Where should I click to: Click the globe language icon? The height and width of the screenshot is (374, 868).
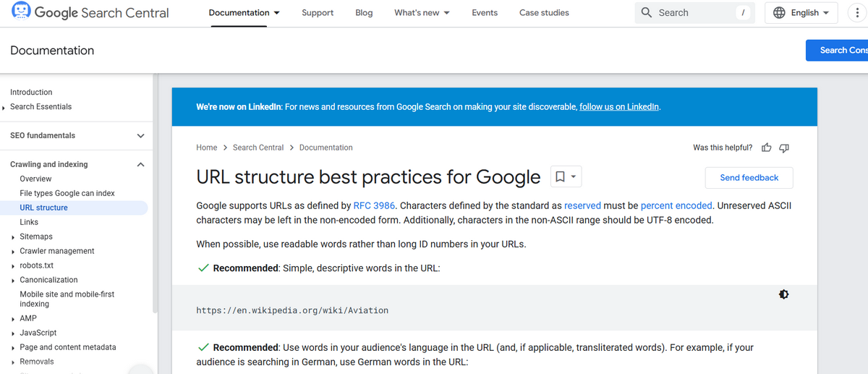click(x=779, y=13)
